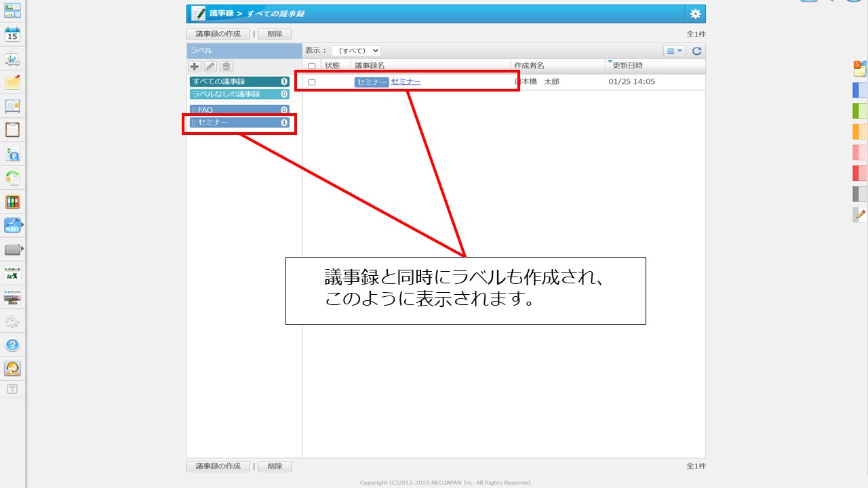
Task: Select the セミナー label in sidebar
Action: coord(240,123)
